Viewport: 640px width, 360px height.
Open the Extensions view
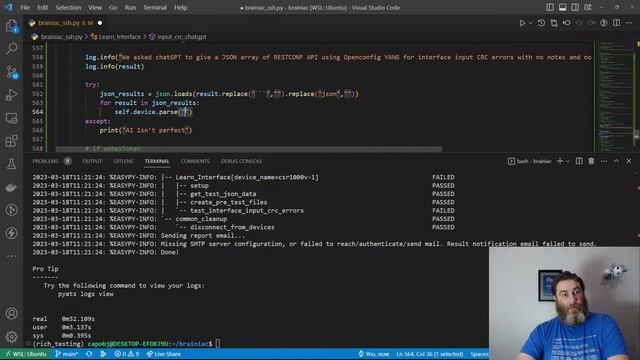[x=11, y=141]
